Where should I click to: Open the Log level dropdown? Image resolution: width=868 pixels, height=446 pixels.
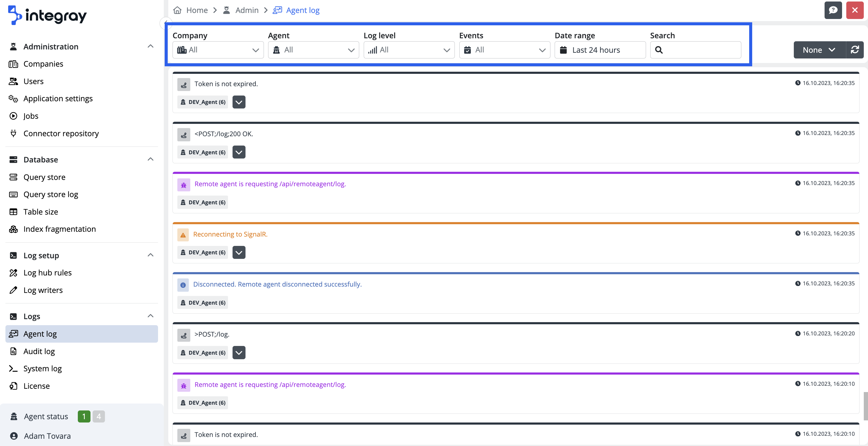tap(409, 50)
